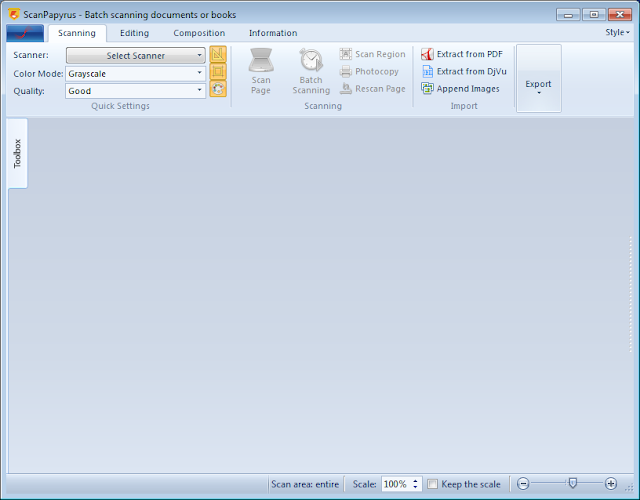
Task: Enable the Keep the scale checkbox
Action: pos(432,484)
